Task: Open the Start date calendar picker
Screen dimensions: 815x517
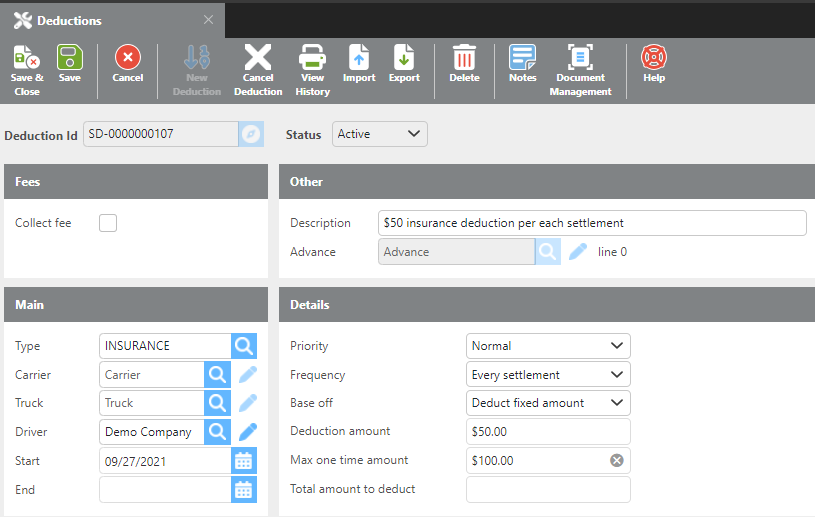Action: coord(244,461)
